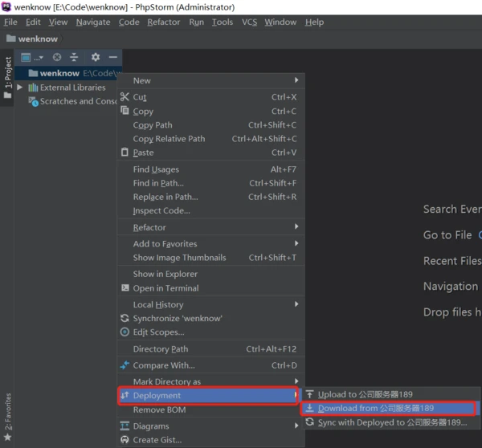Open the Project view selector dropdown
Viewport: 482px width, 448px height.
32,58
